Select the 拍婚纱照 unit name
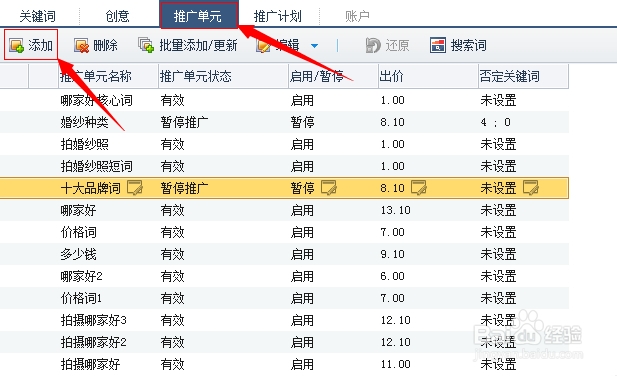The height and width of the screenshot is (376, 617). 85,144
